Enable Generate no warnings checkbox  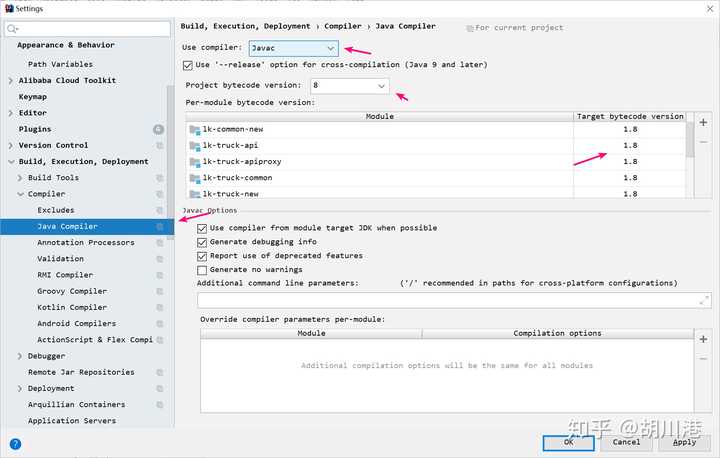tap(202, 270)
